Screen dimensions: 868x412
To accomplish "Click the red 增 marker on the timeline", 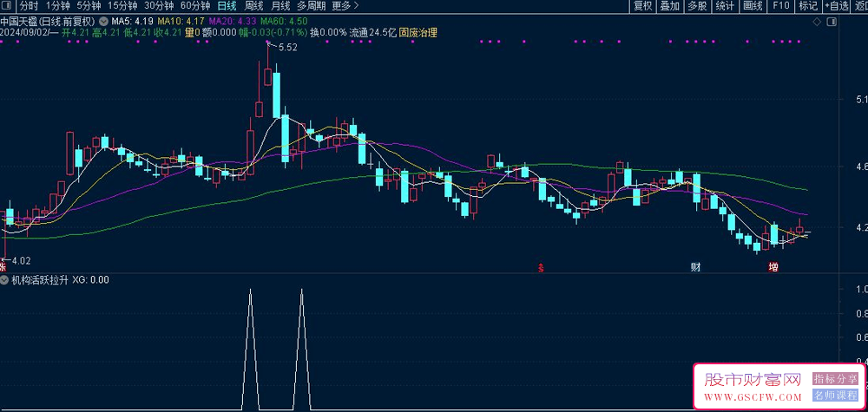I will pos(773,268).
